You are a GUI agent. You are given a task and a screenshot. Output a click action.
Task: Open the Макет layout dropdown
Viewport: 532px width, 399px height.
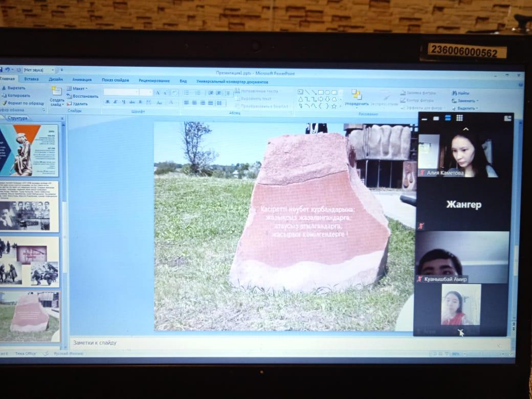tap(78, 88)
